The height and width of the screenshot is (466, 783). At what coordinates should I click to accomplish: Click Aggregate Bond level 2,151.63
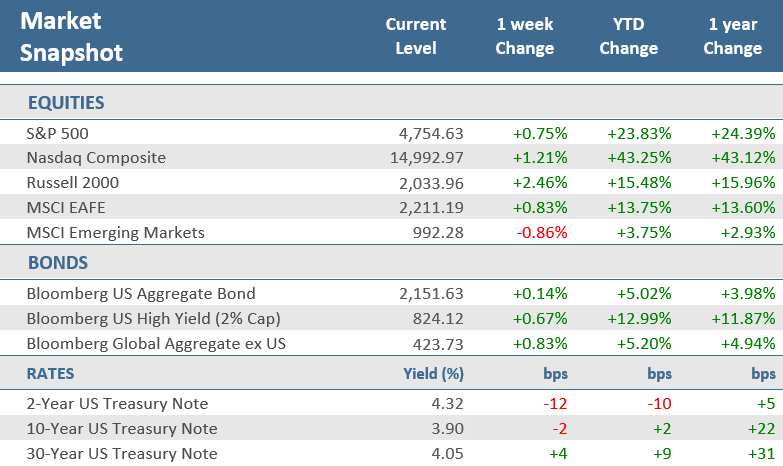(431, 294)
